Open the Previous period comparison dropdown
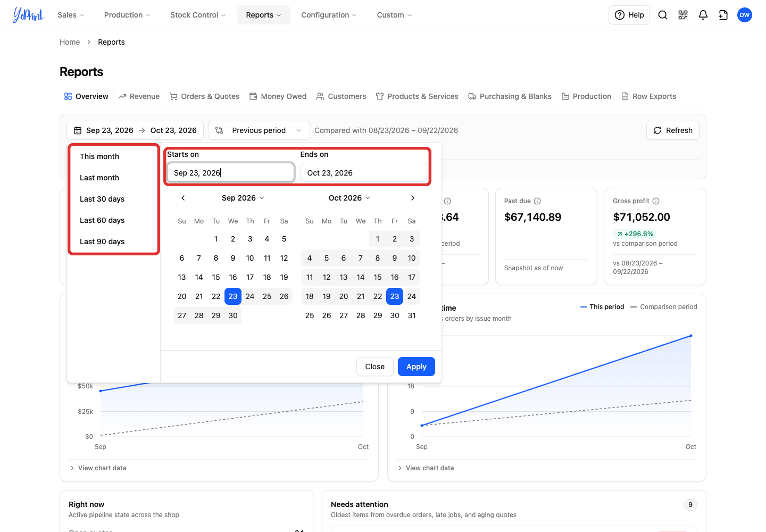 259,130
